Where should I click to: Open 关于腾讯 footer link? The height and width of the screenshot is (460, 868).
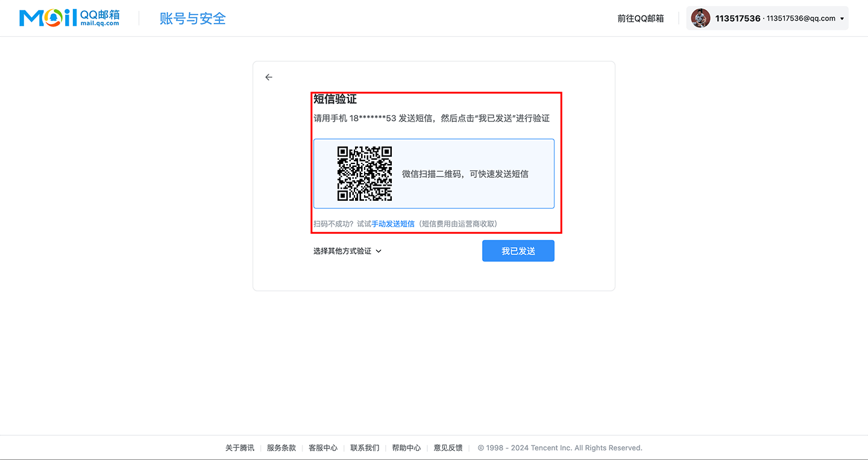pyautogui.click(x=240, y=448)
